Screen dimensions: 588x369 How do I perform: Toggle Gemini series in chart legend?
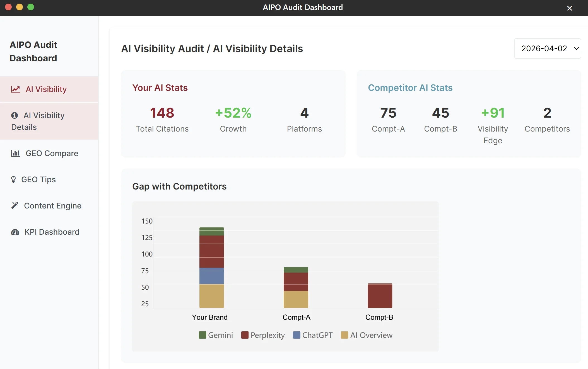coord(216,335)
